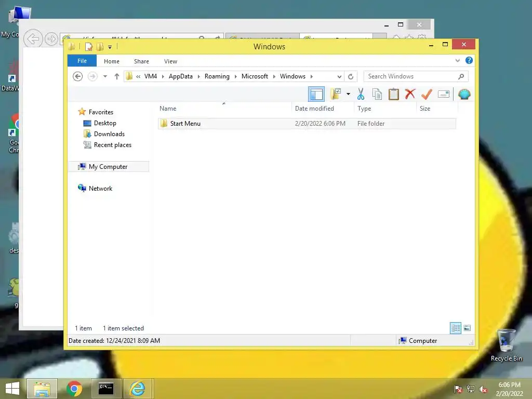Open Explorer help question mark icon
The width and height of the screenshot is (532, 399).
(469, 60)
